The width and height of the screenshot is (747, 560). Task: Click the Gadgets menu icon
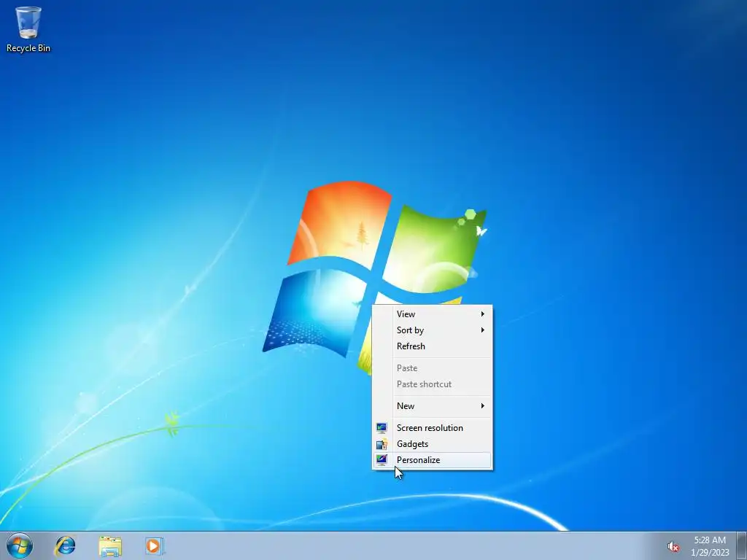click(x=382, y=444)
